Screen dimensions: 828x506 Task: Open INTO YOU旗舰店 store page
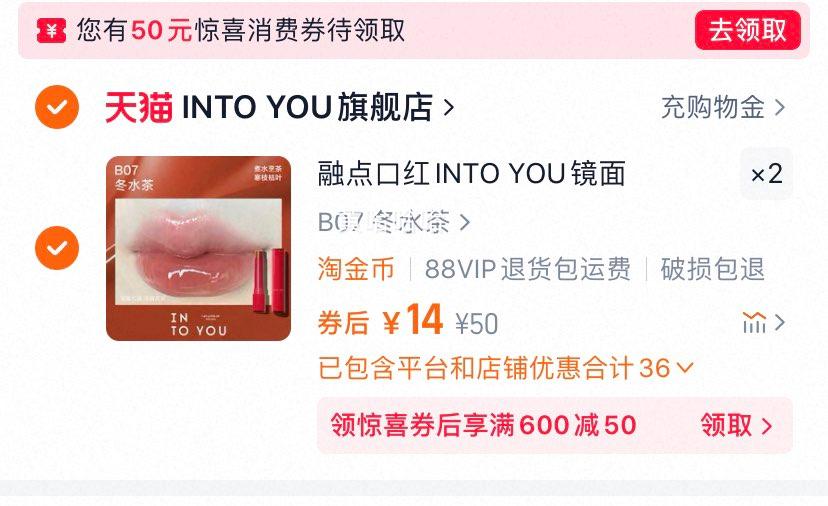(x=307, y=107)
